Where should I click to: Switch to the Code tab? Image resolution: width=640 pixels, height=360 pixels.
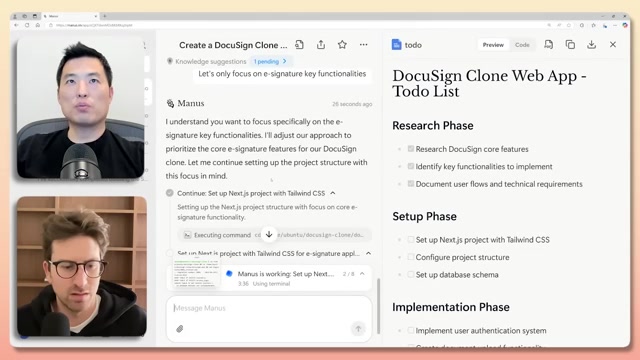(x=522, y=45)
